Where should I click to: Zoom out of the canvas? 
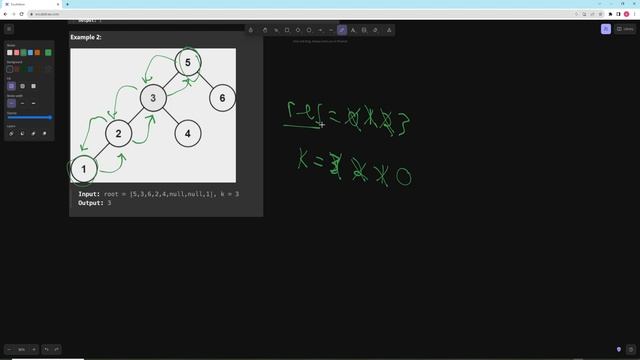(x=9, y=349)
